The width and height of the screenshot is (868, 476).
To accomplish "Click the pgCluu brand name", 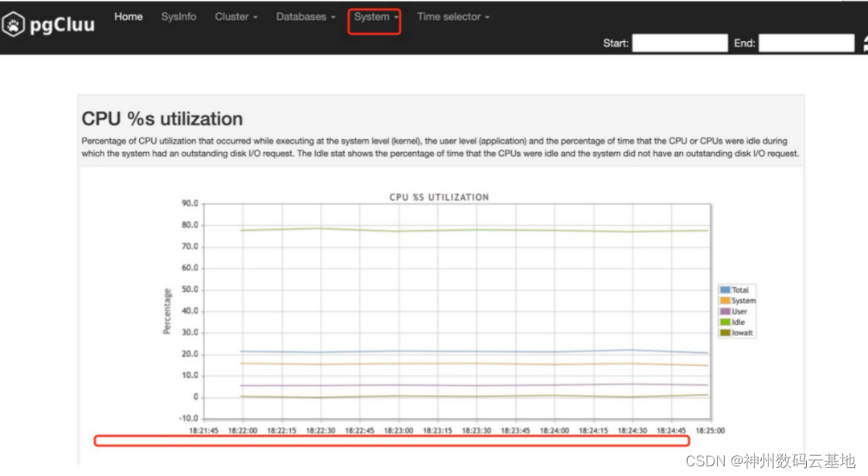I will pos(62,25).
